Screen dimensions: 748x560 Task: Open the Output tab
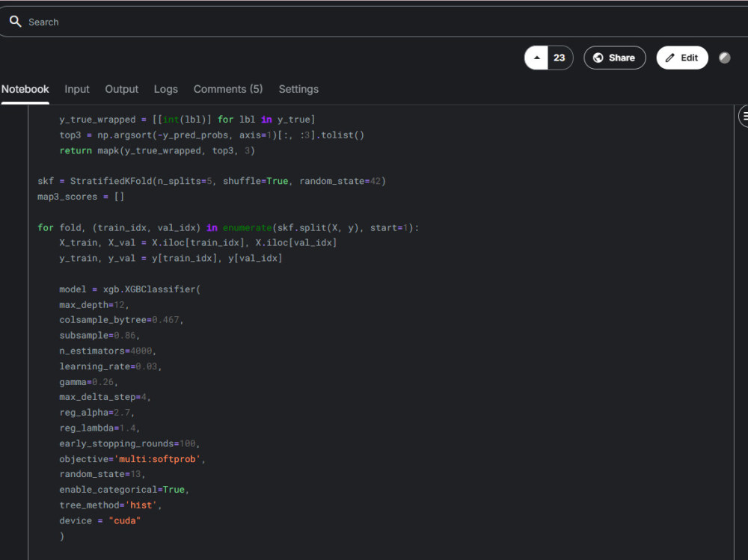(x=122, y=89)
